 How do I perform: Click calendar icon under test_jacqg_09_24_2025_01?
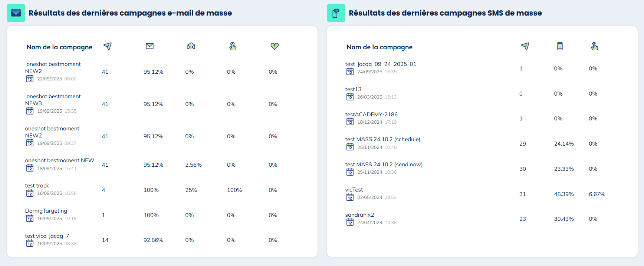click(x=350, y=72)
